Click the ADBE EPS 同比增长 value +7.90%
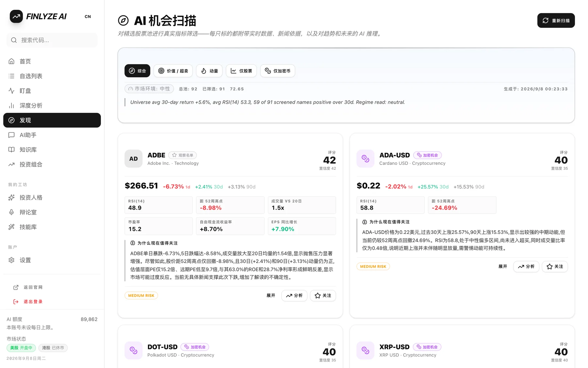This screenshot has width=588, height=368. [283, 229]
